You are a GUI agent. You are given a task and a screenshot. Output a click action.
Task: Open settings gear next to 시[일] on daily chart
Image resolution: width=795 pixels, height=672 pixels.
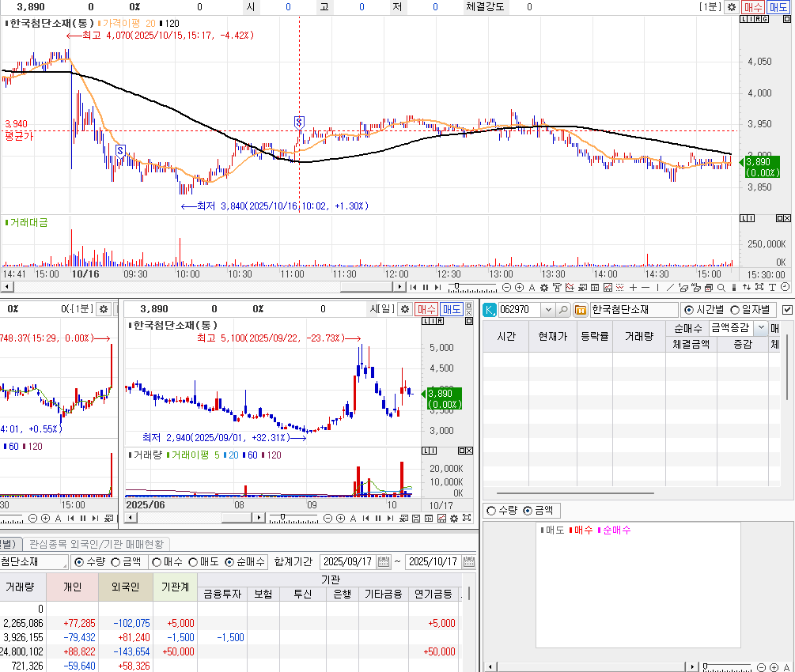404,308
